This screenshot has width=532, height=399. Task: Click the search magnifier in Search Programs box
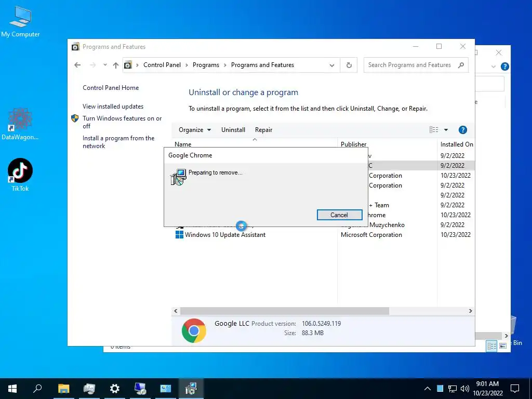coord(461,65)
